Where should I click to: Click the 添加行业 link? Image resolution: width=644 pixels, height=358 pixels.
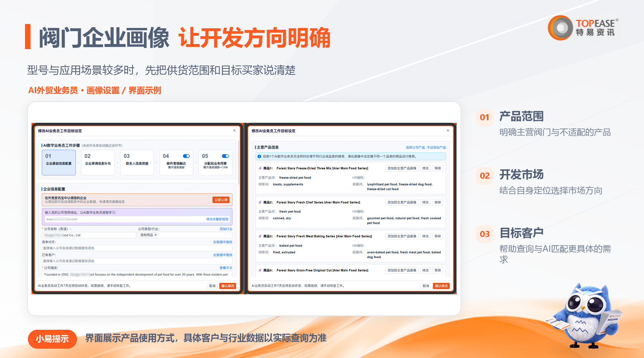point(226,229)
